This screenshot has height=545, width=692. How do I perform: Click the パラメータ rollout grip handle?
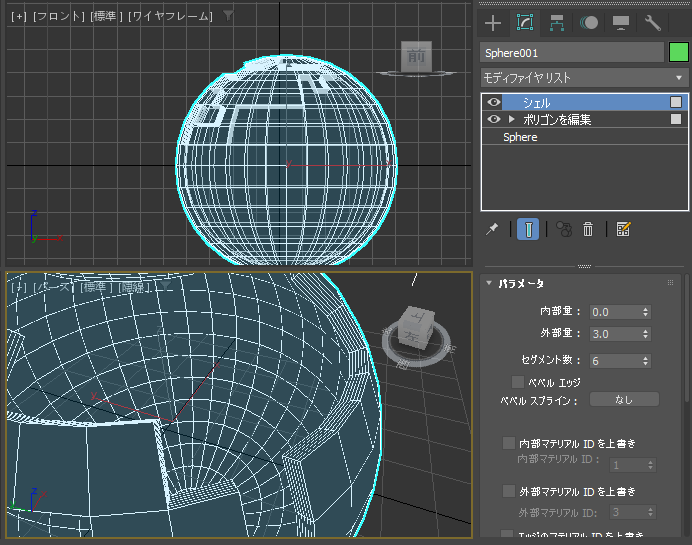[670, 282]
